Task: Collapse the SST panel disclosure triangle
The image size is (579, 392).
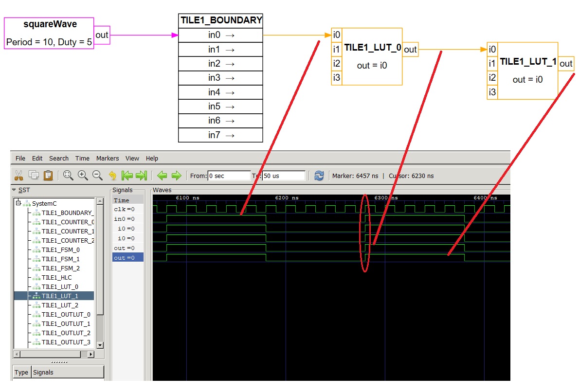Action: [x=14, y=190]
